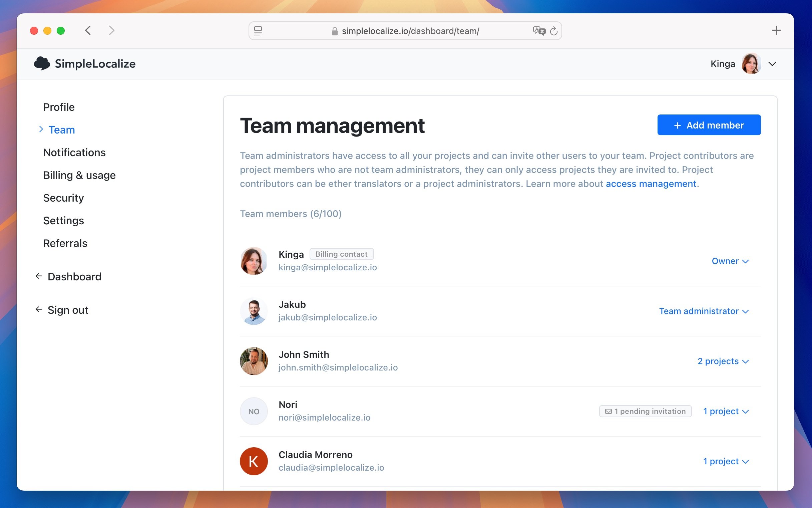Click the email kinga@simplelocalize.io

click(x=327, y=267)
